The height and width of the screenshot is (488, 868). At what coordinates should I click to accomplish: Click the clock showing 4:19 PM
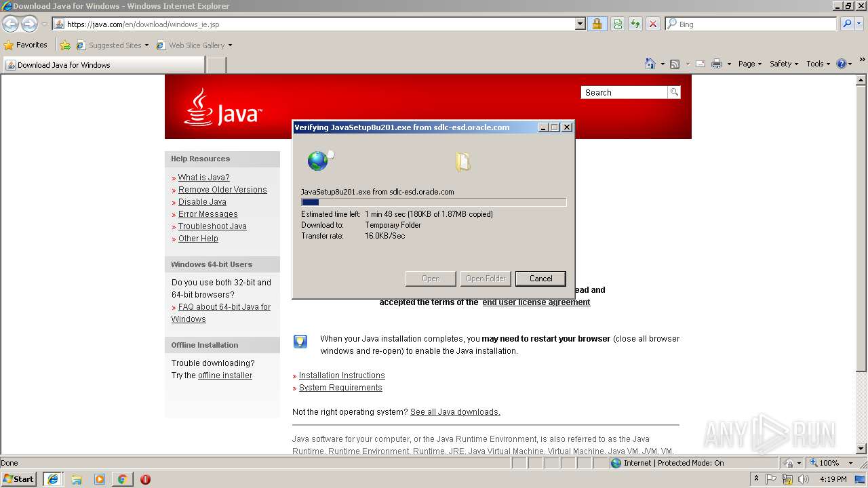pos(833,479)
